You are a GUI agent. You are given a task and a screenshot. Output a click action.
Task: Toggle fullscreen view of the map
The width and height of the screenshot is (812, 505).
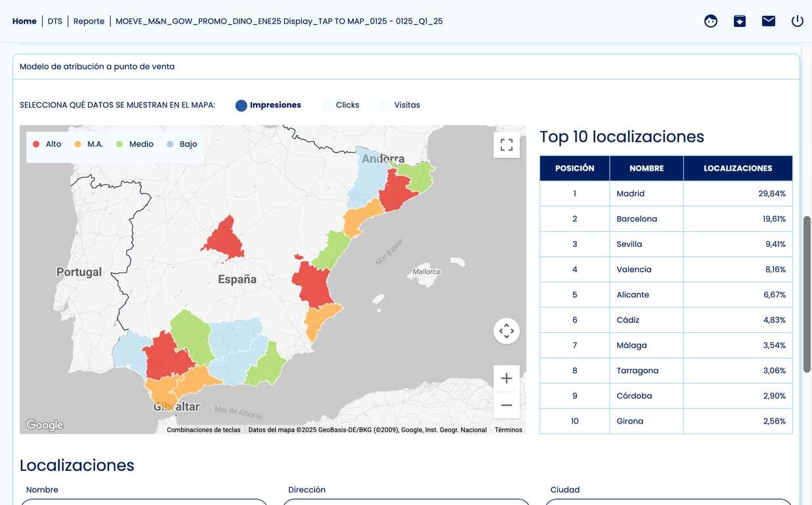click(x=507, y=145)
